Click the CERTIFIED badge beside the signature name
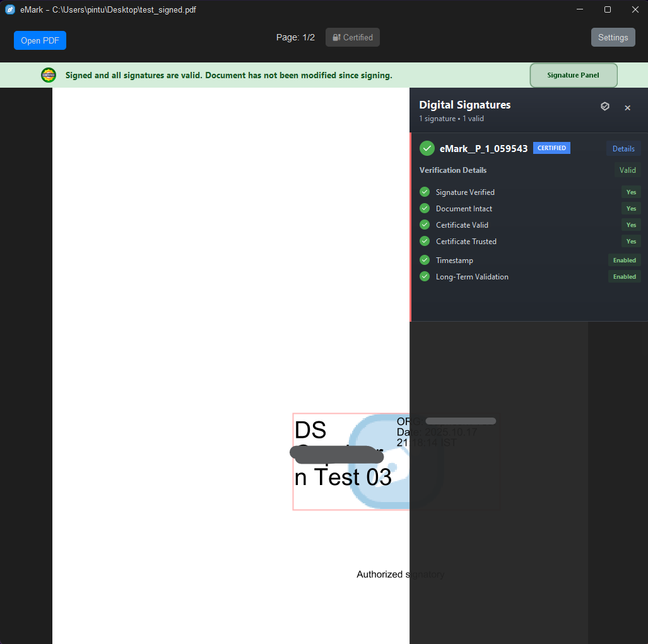The image size is (648, 644). [x=551, y=148]
